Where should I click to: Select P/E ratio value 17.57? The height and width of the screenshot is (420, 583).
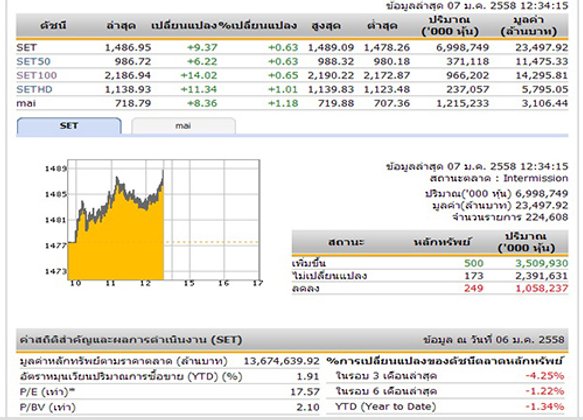tap(305, 392)
